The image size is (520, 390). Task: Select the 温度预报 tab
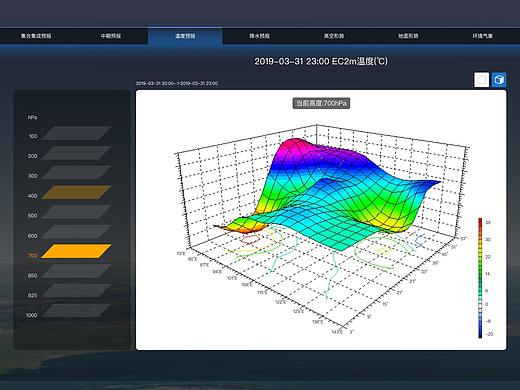point(185,36)
